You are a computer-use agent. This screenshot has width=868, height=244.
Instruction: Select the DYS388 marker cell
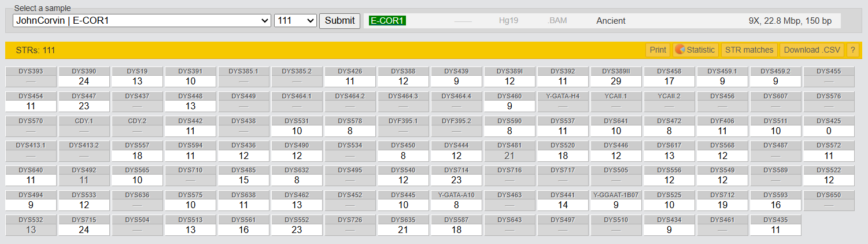403,77
